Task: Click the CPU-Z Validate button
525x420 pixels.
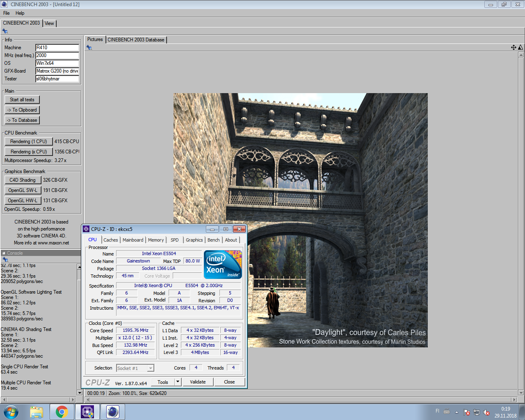Action: [x=198, y=382]
